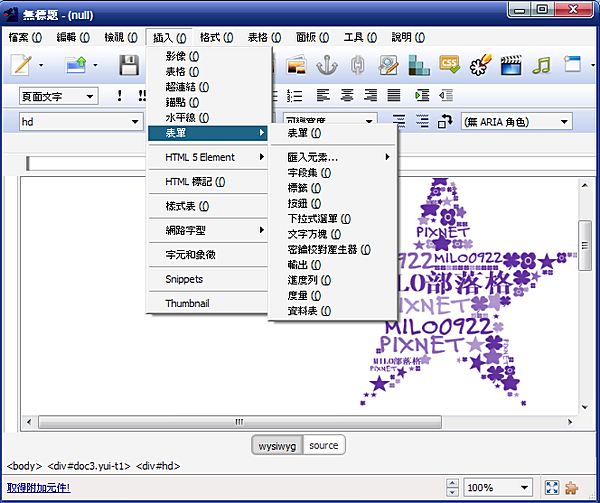Image resolution: width=600 pixels, height=503 pixels.
Task: Click the <body> breadcrumb element
Action: pyautogui.click(x=24, y=466)
